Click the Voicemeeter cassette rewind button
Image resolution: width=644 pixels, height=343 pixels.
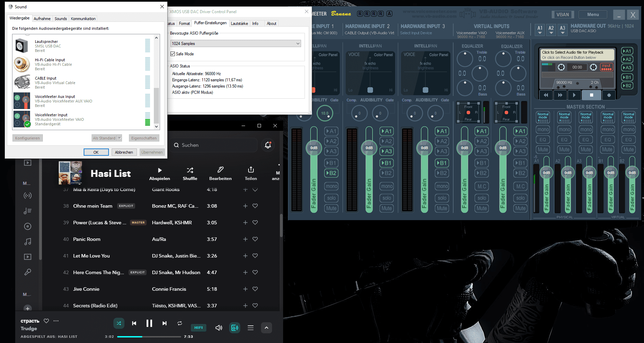pyautogui.click(x=546, y=95)
